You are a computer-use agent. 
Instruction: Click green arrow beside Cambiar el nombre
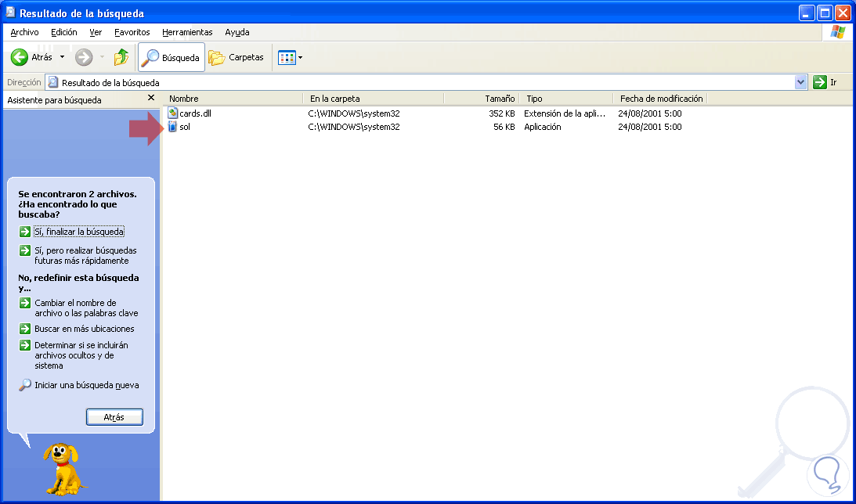coord(24,303)
